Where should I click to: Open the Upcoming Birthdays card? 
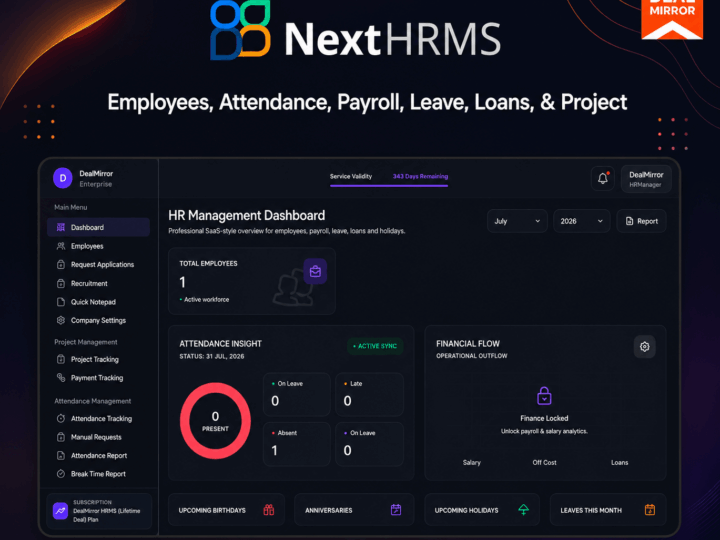coord(226,510)
